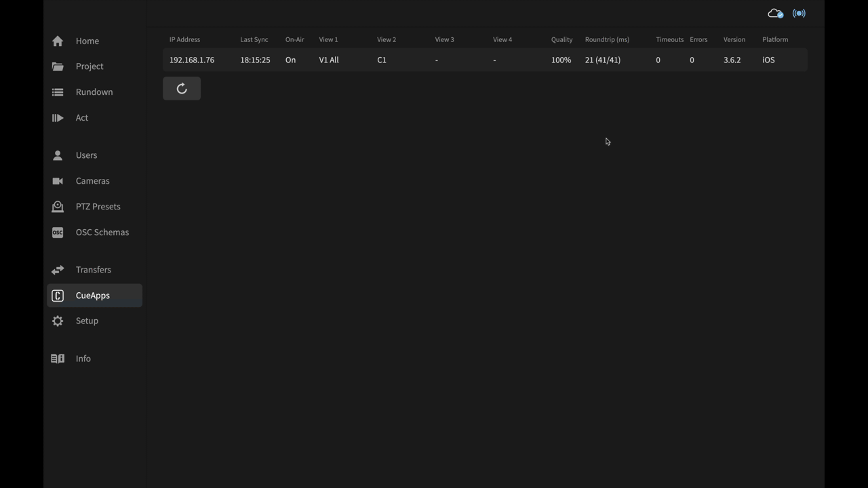Click the Rundown list icon
The image size is (868, 488).
point(58,92)
